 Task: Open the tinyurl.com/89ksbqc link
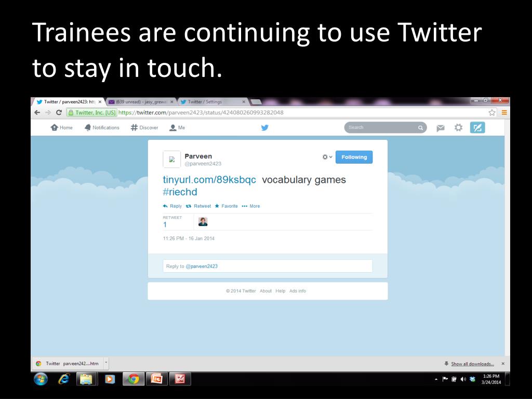point(209,179)
